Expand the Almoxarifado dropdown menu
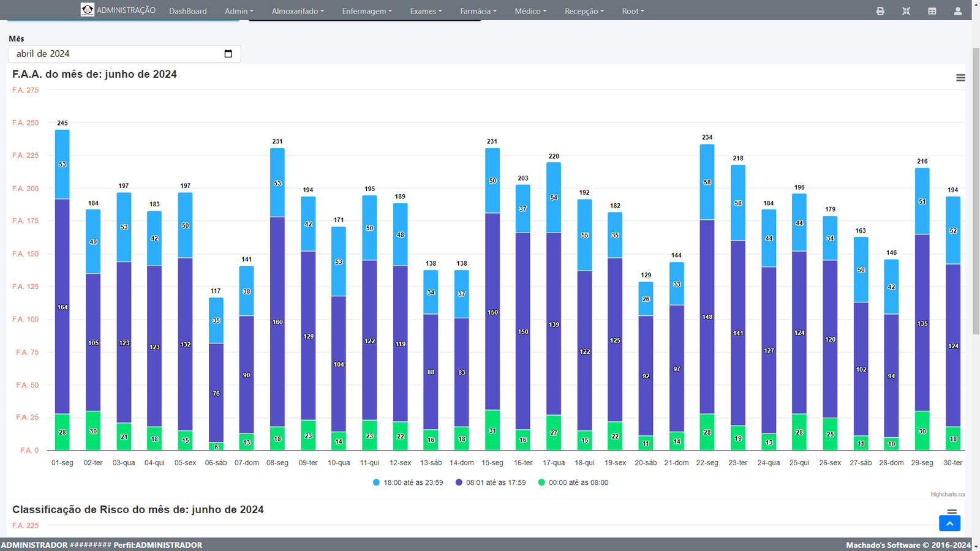This screenshot has height=551, width=980. coord(298,11)
